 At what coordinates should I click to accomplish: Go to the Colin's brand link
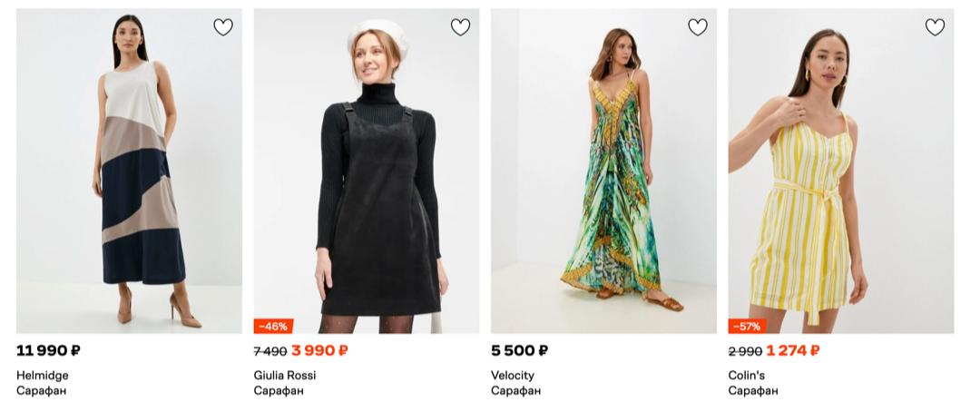pos(747,375)
